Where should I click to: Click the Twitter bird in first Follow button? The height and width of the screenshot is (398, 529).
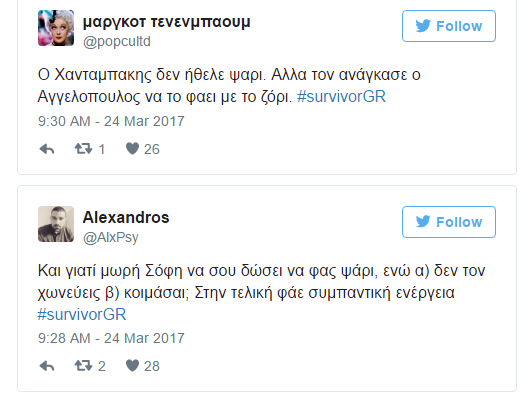coord(423,26)
